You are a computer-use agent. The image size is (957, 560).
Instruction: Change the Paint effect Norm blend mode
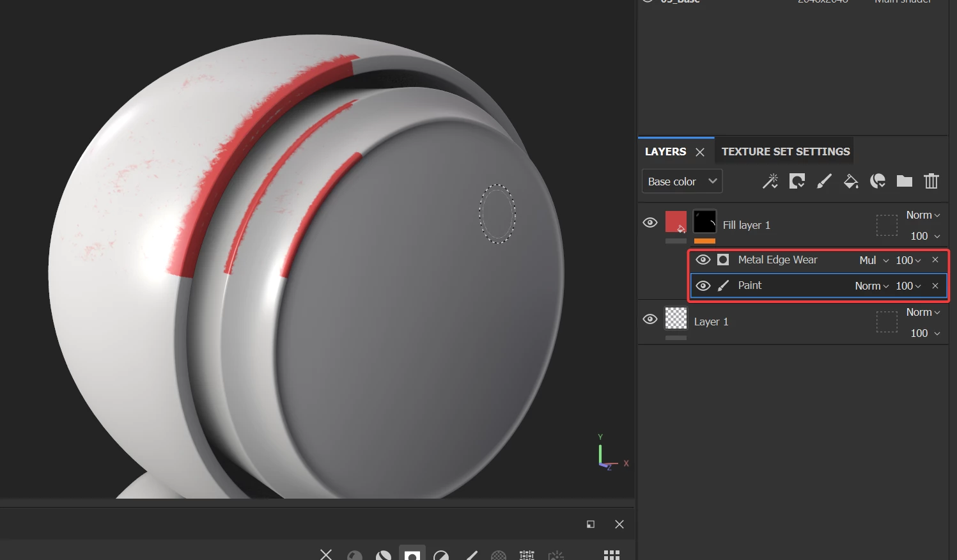(x=872, y=286)
